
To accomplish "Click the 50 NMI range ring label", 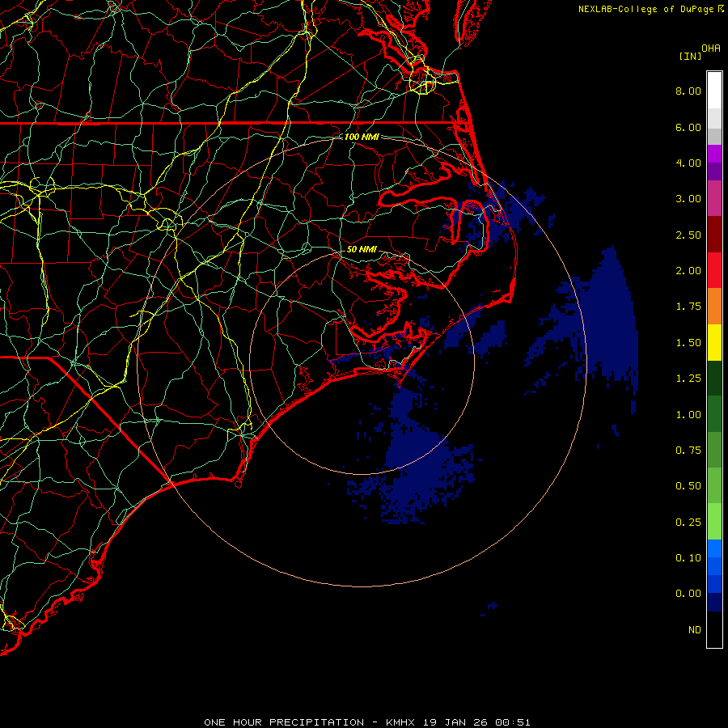I will (362, 249).
